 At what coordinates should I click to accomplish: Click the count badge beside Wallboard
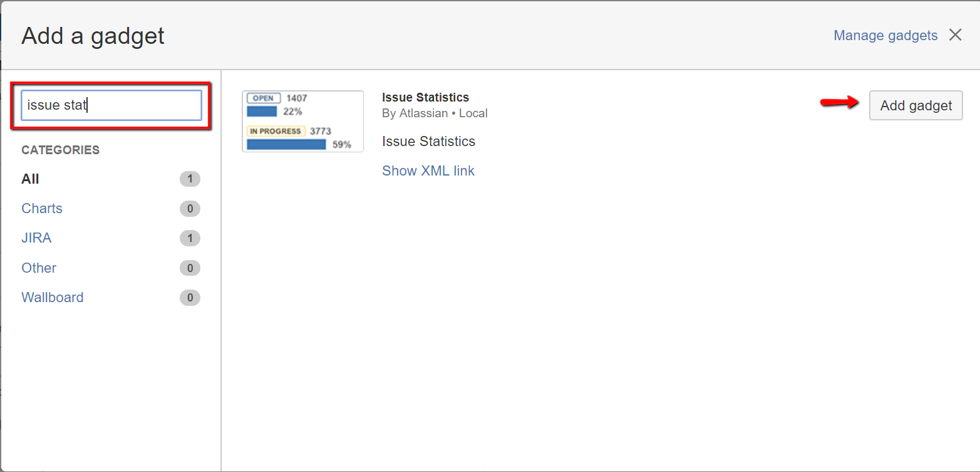point(190,298)
